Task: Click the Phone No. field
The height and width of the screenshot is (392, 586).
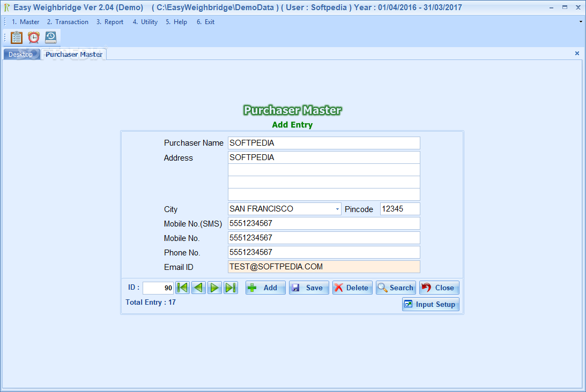Action: click(x=324, y=252)
